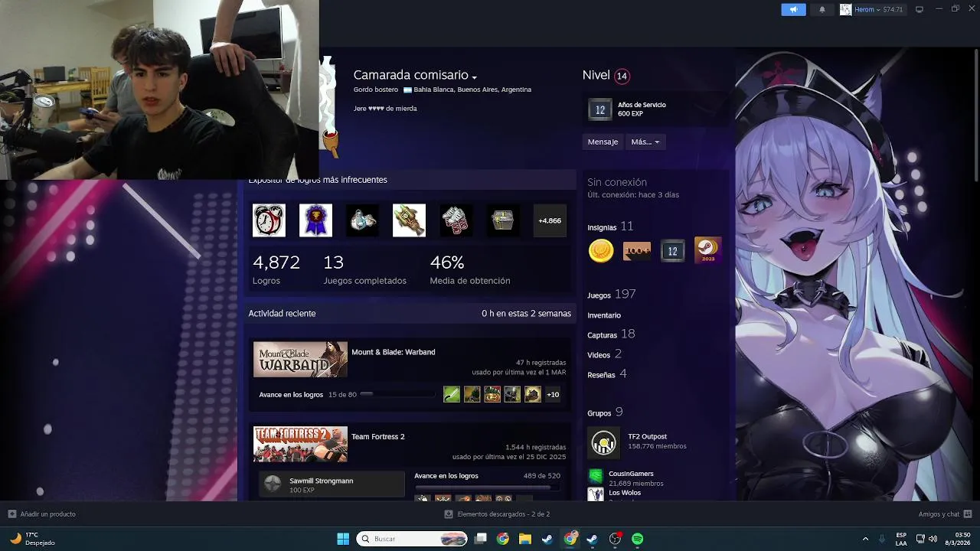Open the Insignias 11 link

tap(610, 227)
